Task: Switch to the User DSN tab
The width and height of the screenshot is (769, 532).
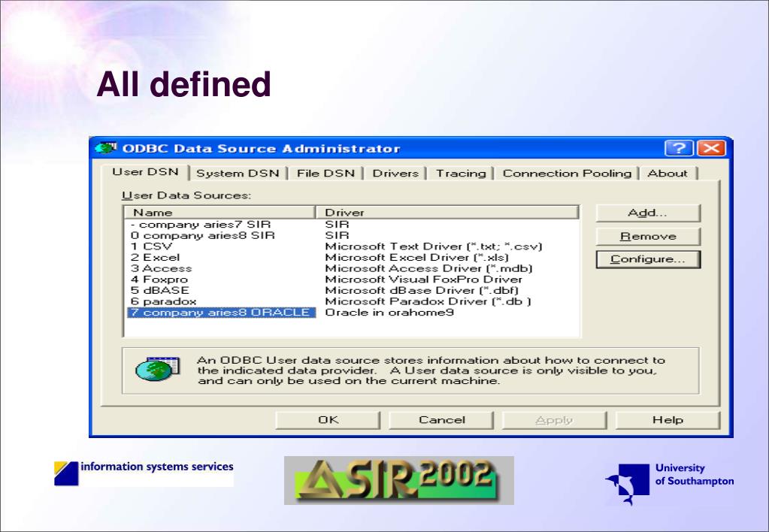Action: (145, 172)
